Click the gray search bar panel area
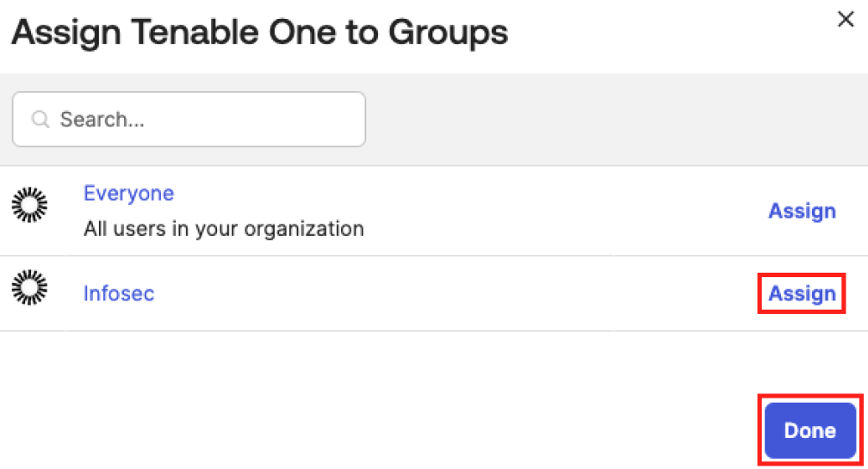Image resolution: width=868 pixels, height=469 pixels. tap(603, 120)
